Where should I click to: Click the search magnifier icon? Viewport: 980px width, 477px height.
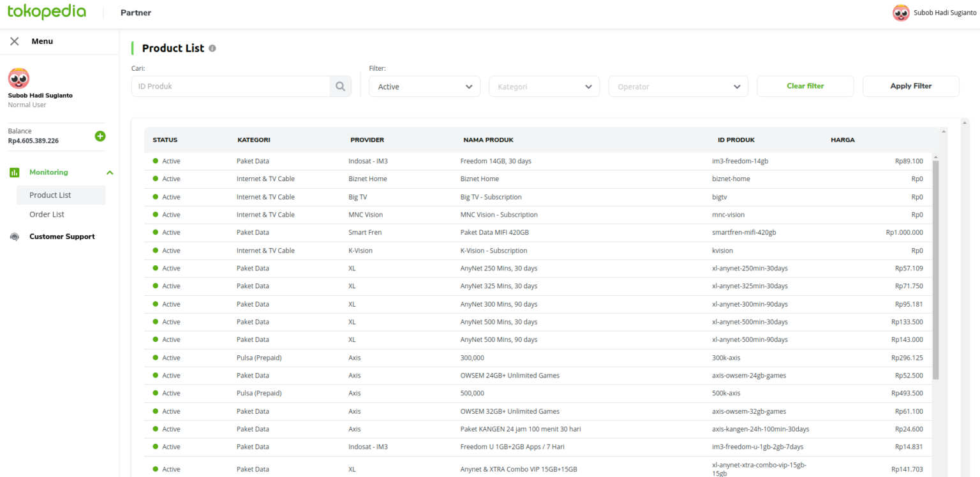(340, 87)
